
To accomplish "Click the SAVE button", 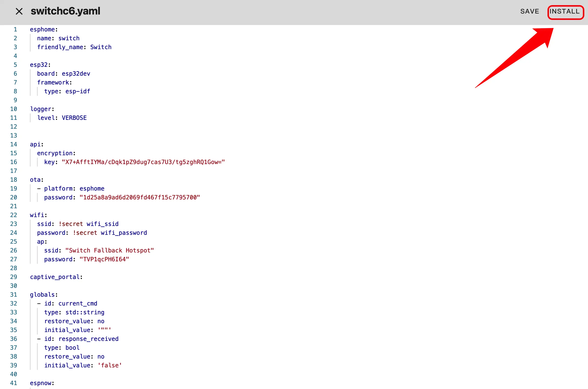I will [x=530, y=11].
